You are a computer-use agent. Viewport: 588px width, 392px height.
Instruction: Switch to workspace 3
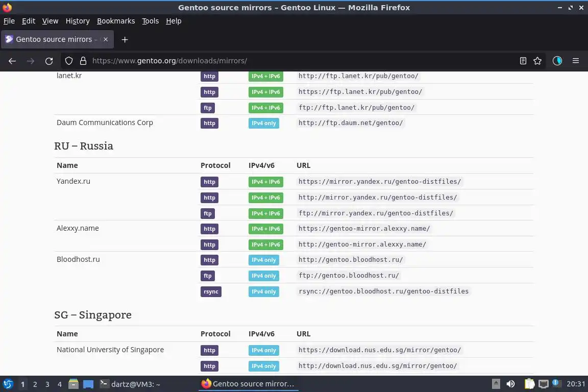47,384
